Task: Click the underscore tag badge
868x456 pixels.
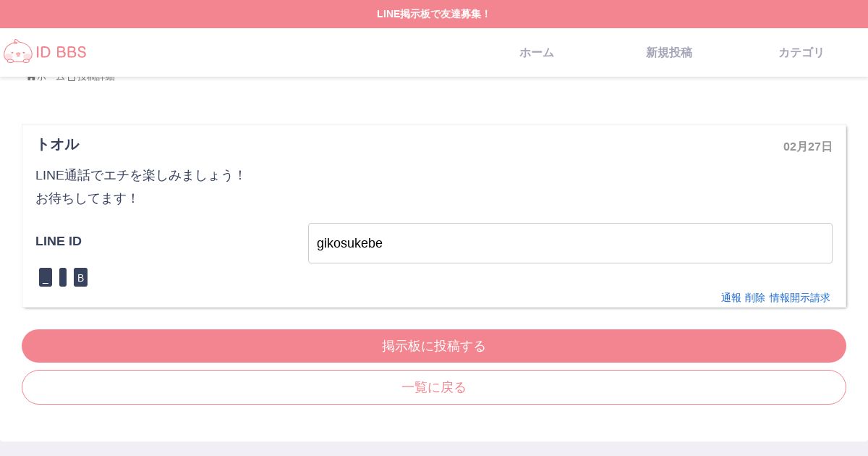Action: [46, 277]
